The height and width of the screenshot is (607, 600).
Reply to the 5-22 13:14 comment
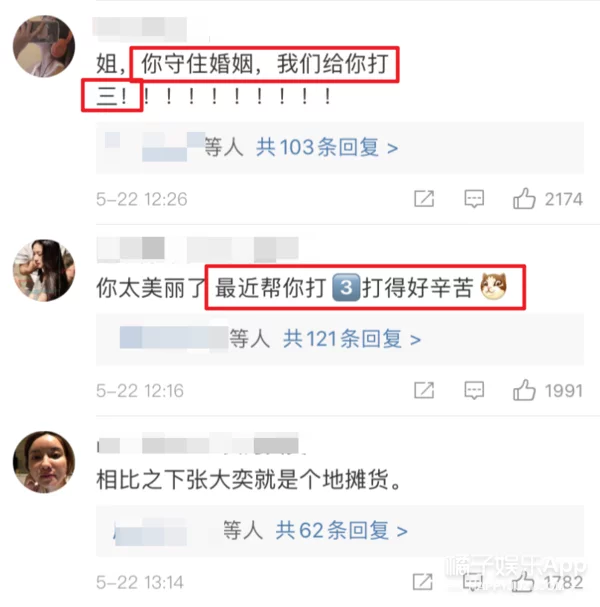[473, 581]
